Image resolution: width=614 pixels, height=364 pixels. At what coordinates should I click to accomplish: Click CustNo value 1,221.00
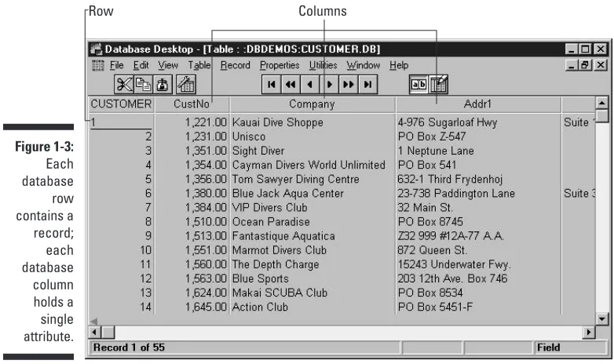click(x=206, y=122)
